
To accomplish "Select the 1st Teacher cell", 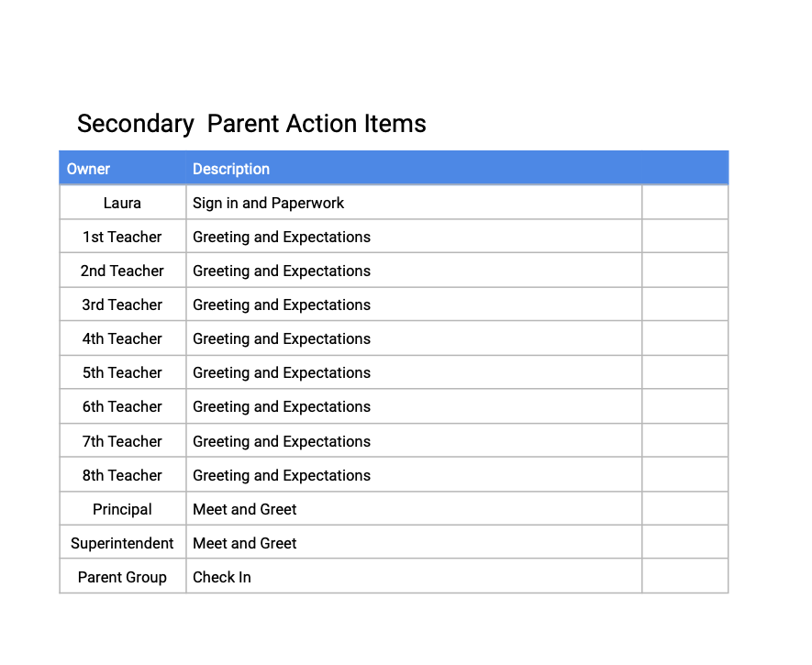I will pyautogui.click(x=122, y=237).
